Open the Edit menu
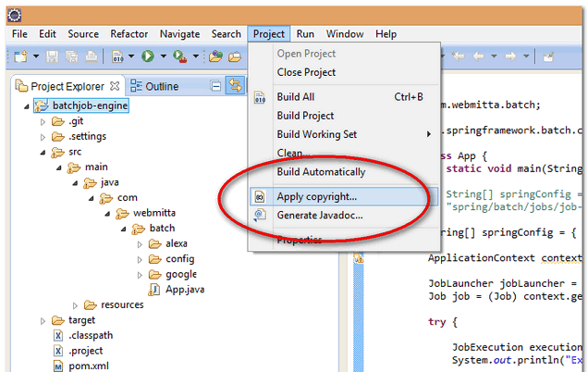 [x=47, y=34]
